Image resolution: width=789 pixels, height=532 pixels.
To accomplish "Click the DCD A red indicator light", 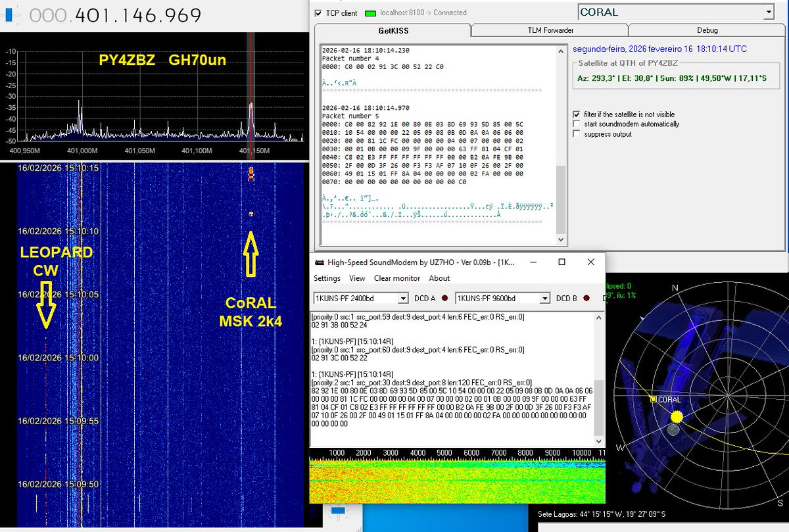I will 444,299.
